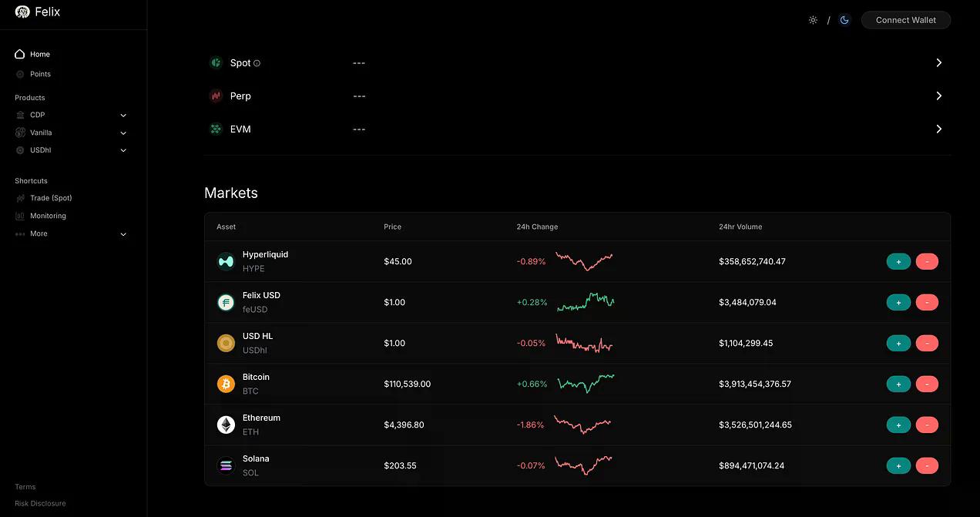This screenshot has width=980, height=517.
Task: Open the Risk Disclosure link
Action: [x=40, y=503]
